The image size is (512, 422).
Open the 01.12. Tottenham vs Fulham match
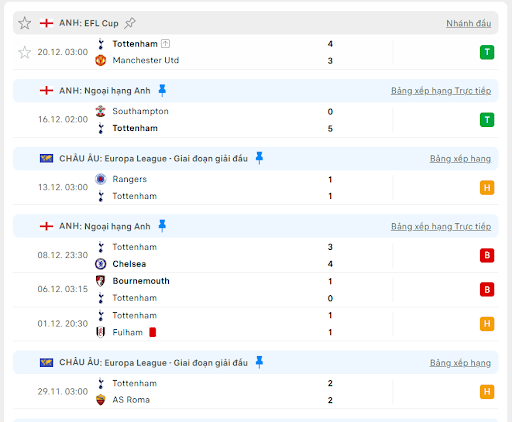coord(256,324)
